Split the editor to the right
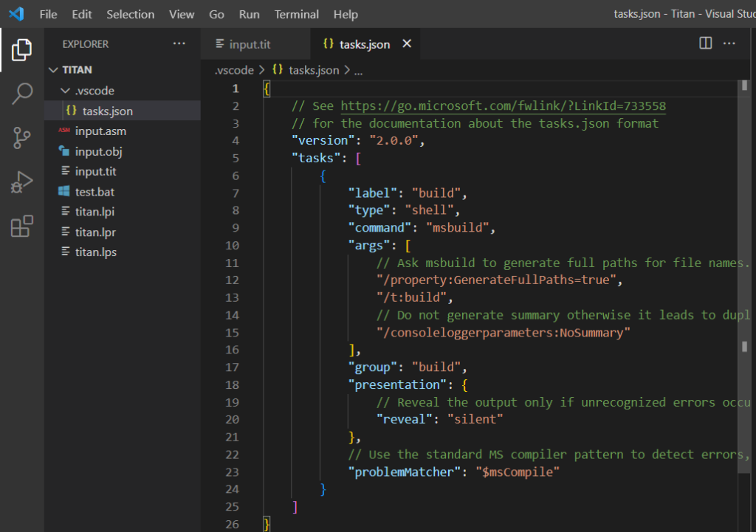 pyautogui.click(x=705, y=44)
